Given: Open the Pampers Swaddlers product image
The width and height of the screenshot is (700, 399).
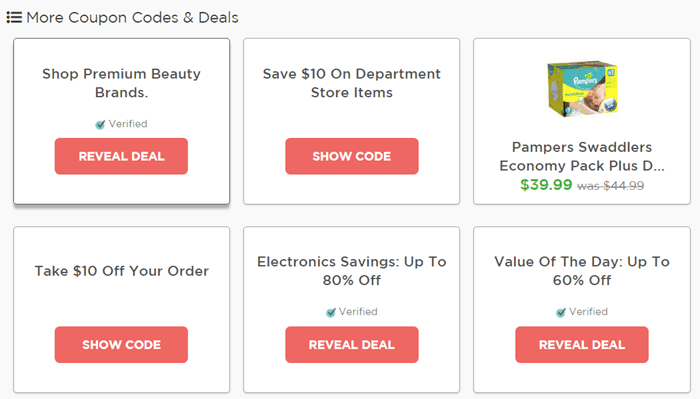Looking at the screenshot, I should click(x=582, y=89).
